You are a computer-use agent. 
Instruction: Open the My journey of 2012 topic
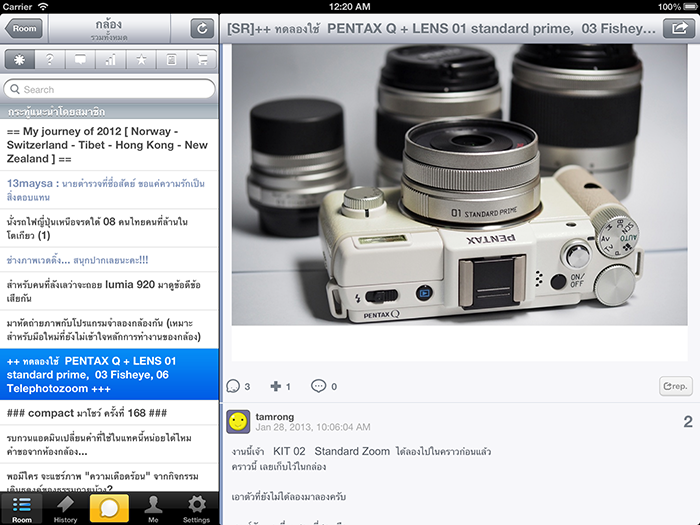point(109,145)
